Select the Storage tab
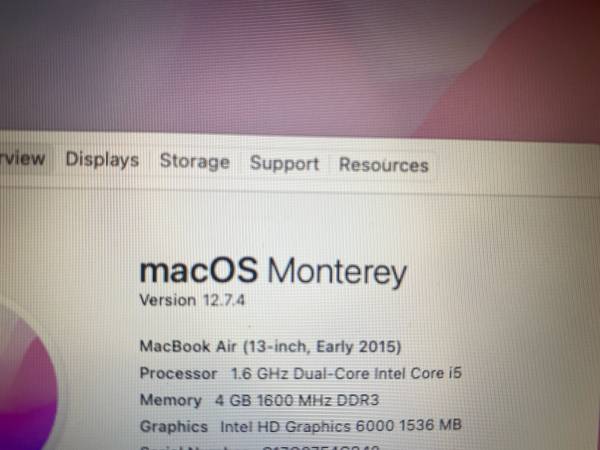The width and height of the screenshot is (600, 450). pos(194,161)
